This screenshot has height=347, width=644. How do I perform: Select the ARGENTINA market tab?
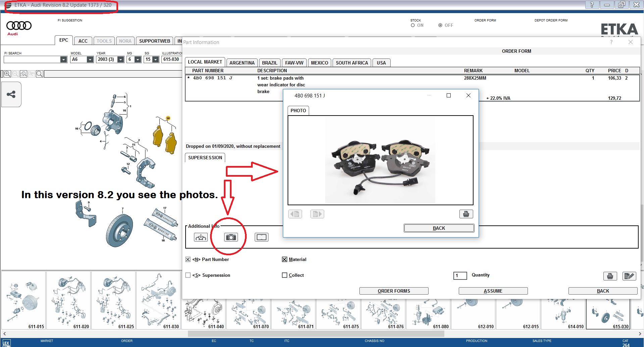click(242, 63)
